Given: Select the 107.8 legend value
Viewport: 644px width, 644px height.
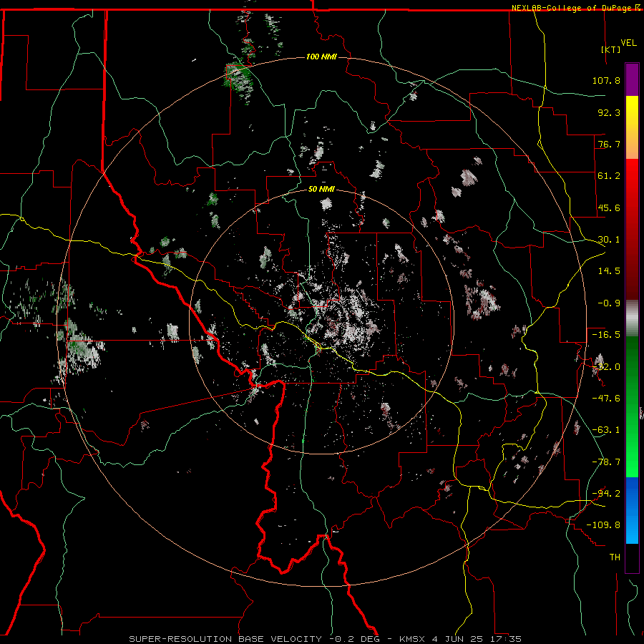Looking at the screenshot, I should (x=606, y=80).
